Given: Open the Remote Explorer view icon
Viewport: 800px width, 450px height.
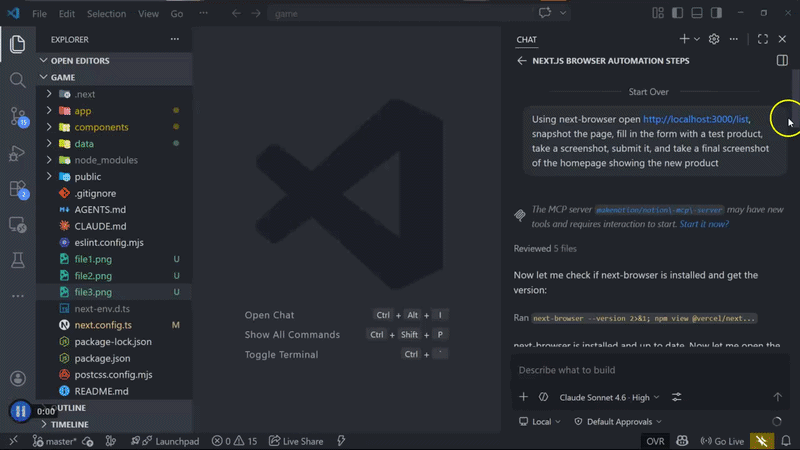Looking at the screenshot, I should point(17,225).
